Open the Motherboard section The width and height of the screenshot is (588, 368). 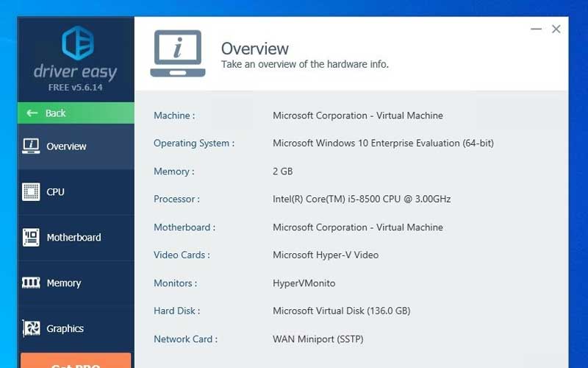(x=76, y=237)
